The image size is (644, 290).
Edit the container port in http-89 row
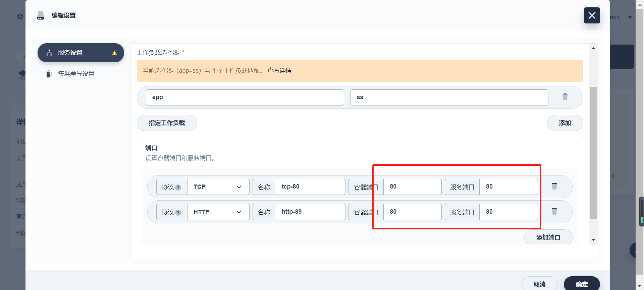click(x=412, y=212)
